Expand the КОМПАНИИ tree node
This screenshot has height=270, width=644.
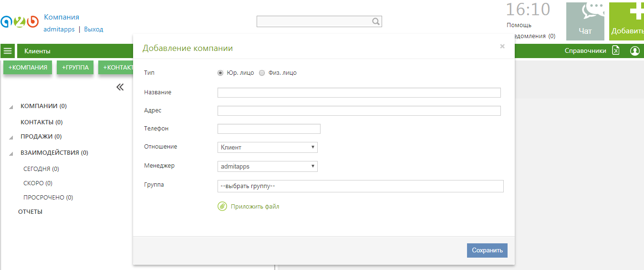click(x=11, y=107)
